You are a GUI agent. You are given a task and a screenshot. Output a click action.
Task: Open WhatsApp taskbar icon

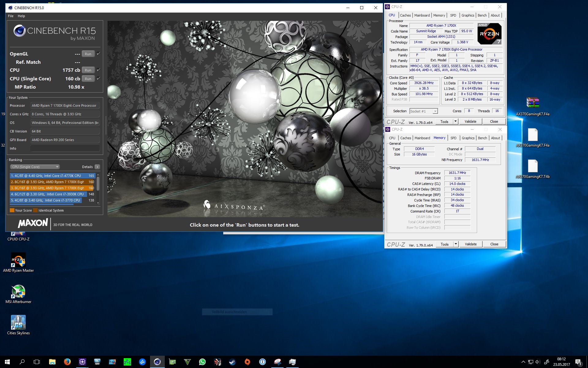click(202, 362)
